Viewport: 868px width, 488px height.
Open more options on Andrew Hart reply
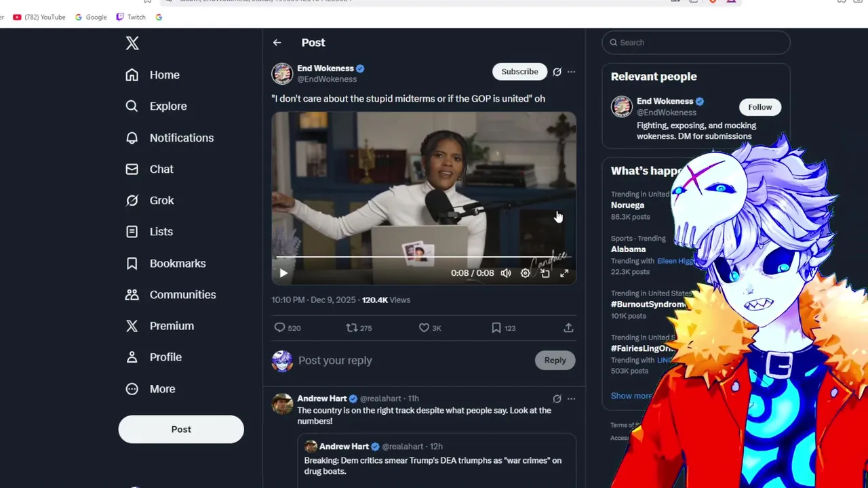point(572,399)
